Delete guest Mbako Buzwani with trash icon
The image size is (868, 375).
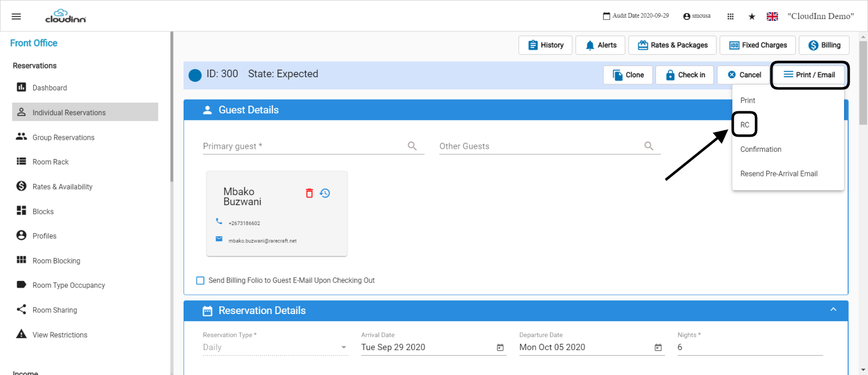tap(309, 193)
